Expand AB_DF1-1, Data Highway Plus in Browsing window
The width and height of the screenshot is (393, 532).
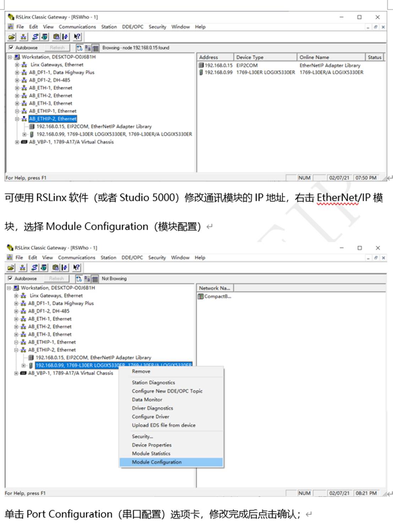17,72
